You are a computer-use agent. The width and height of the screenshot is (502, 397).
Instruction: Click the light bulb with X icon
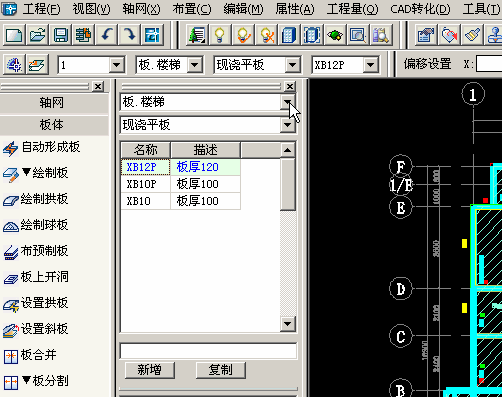point(266,35)
